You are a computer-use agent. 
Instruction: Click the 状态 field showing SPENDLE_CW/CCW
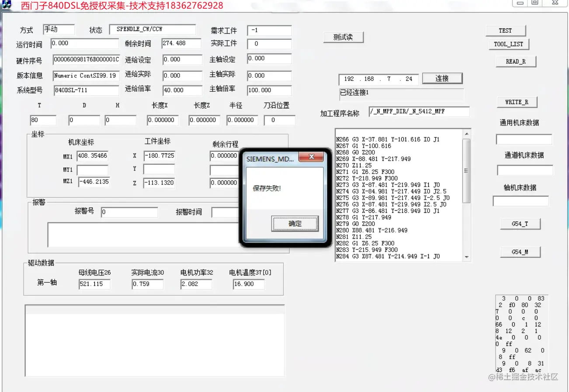coord(153,29)
